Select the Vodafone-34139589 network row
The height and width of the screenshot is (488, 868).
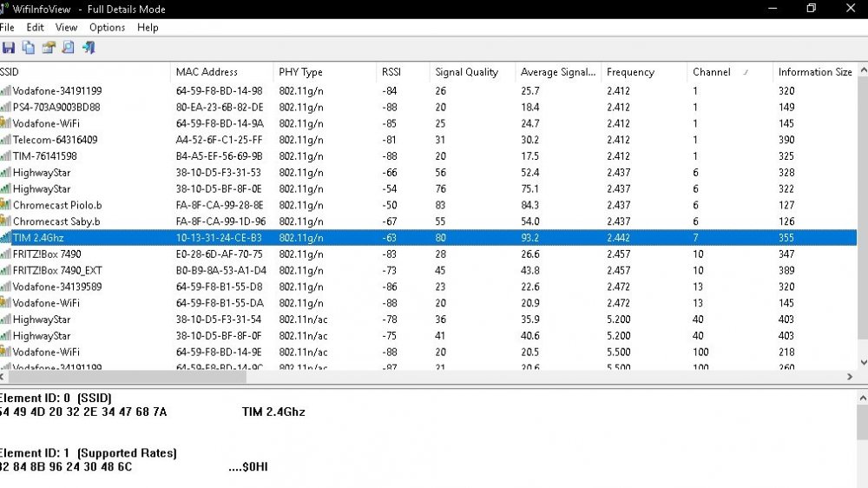[429, 287]
